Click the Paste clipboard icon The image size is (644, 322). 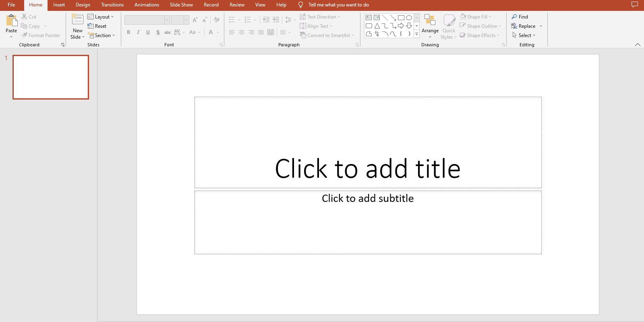(x=11, y=20)
